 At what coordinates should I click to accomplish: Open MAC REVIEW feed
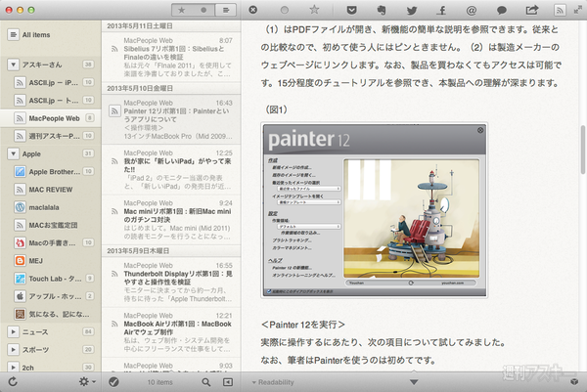pyautogui.click(x=51, y=190)
